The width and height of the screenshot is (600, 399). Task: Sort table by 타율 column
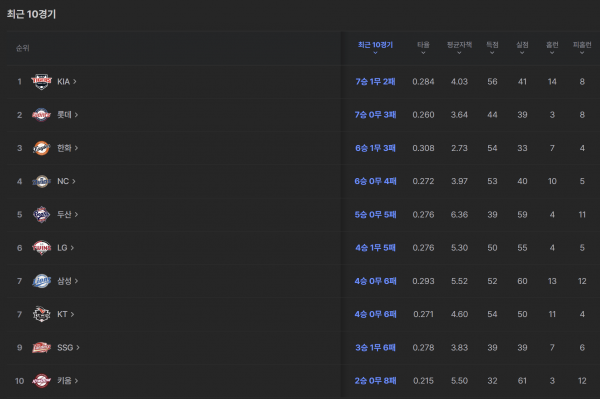tap(423, 48)
